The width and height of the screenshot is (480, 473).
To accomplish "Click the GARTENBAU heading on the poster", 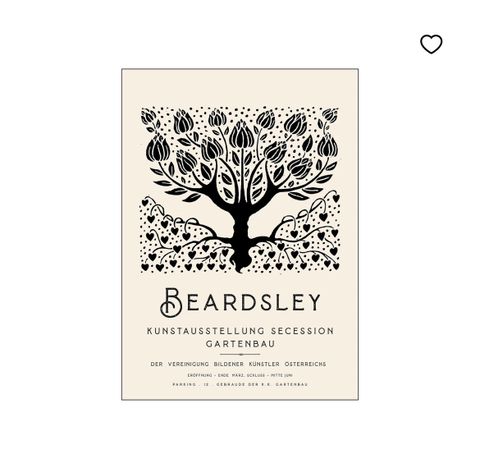I will (x=240, y=344).
